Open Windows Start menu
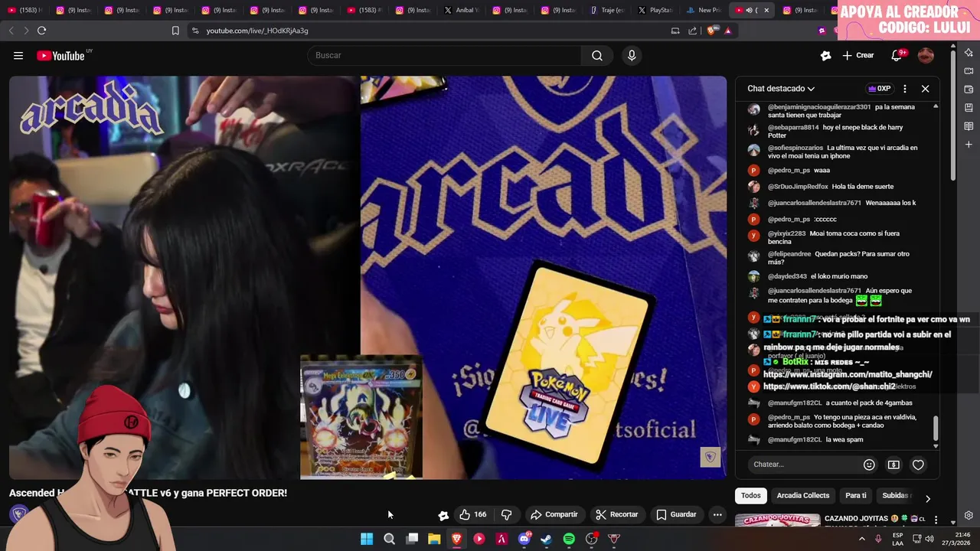Viewport: 980px width, 551px height. (367, 539)
